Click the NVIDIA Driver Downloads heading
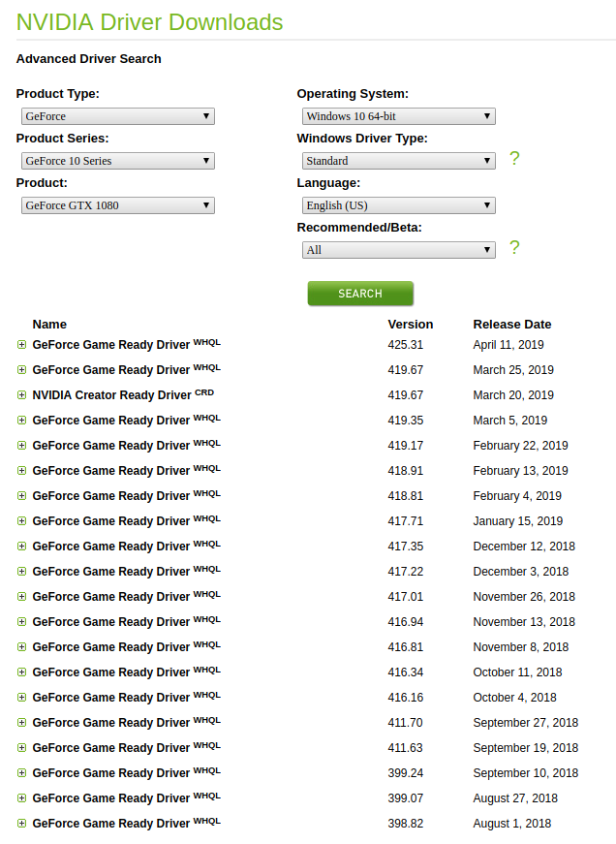The height and width of the screenshot is (844, 616). [x=149, y=22]
